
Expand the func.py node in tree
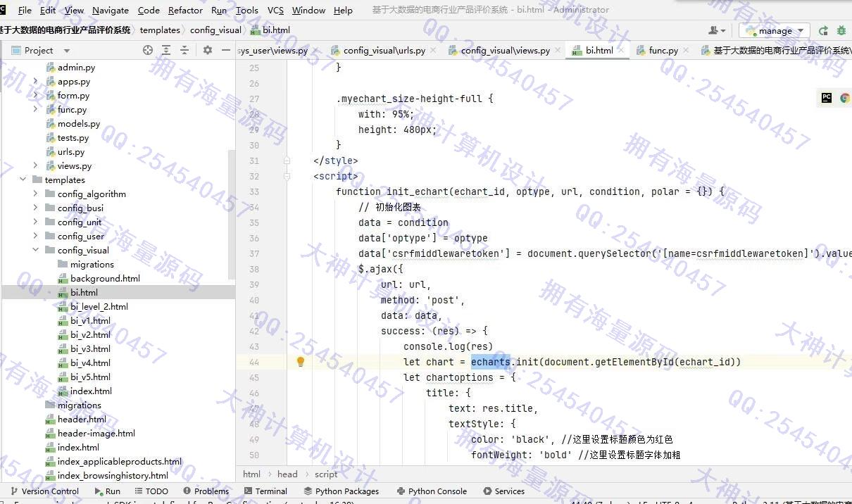[x=35, y=109]
